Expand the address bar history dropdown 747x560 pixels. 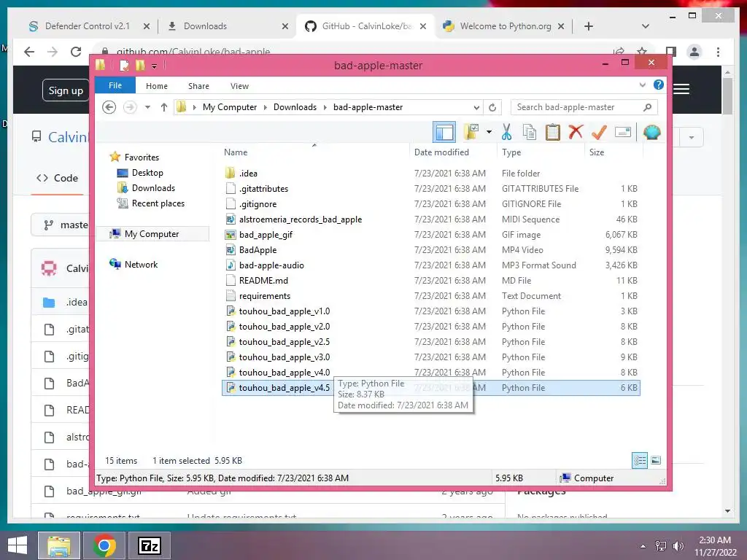coord(476,108)
